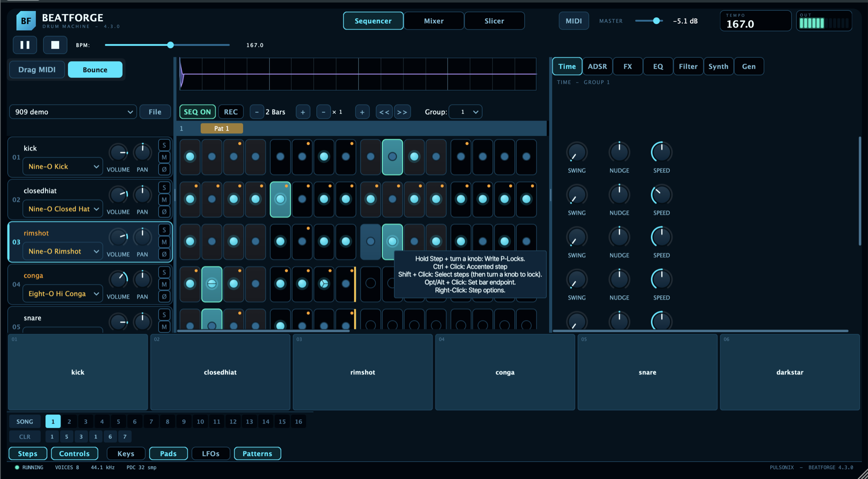The image size is (868, 479).
Task: Click the BF BeatForge logo icon
Action: pyautogui.click(x=26, y=21)
